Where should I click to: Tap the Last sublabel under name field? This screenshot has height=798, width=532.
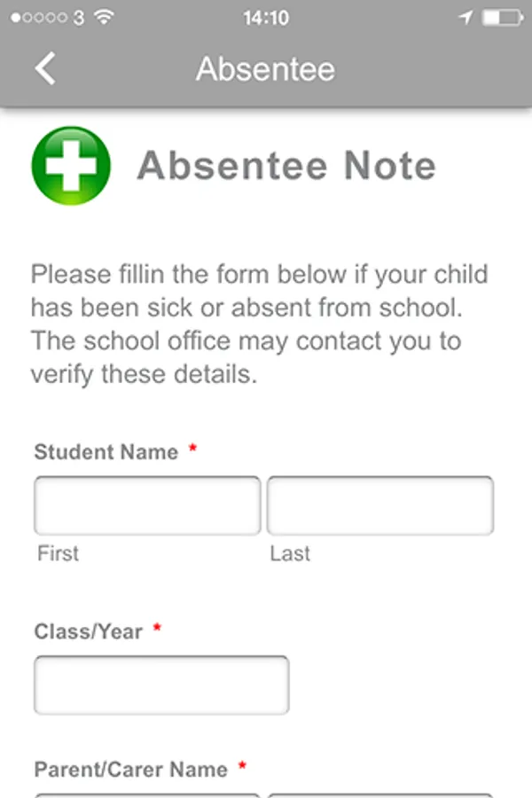pyautogui.click(x=290, y=553)
